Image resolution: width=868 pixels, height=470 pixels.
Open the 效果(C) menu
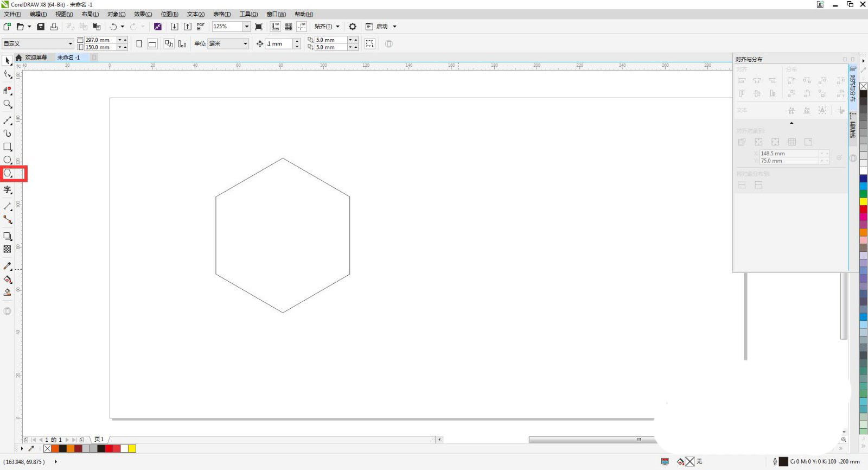[143, 14]
